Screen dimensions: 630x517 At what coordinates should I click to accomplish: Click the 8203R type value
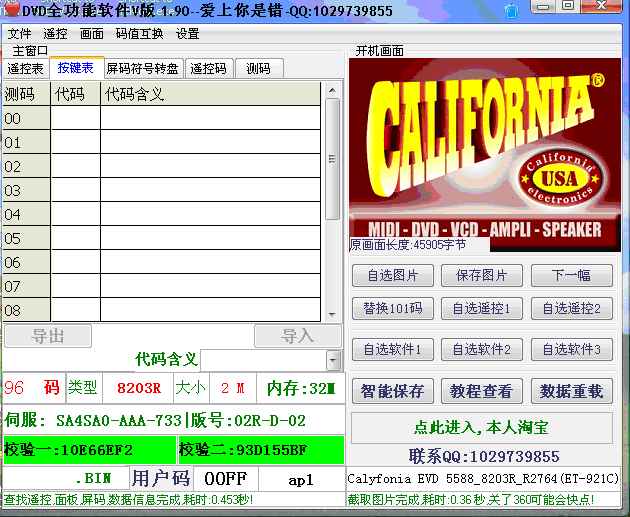(138, 388)
